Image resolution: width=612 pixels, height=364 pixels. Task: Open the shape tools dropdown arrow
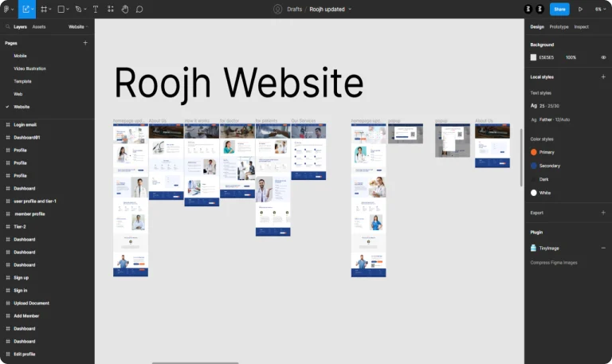[68, 9]
